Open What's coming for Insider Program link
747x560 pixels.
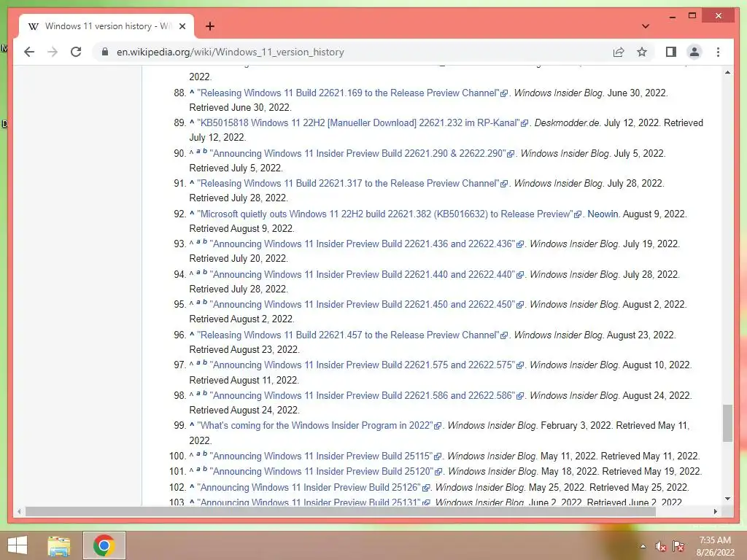(315, 425)
